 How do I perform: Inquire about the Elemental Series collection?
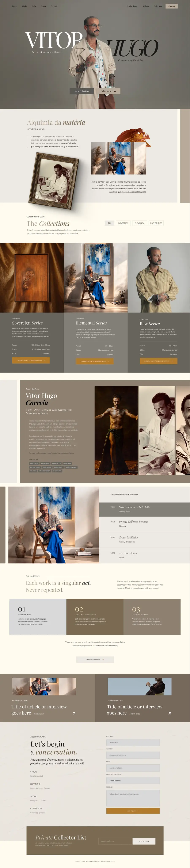tap(95, 361)
